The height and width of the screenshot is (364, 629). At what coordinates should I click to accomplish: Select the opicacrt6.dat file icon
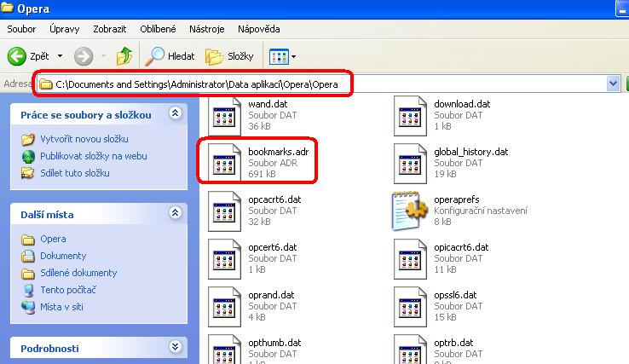click(410, 259)
